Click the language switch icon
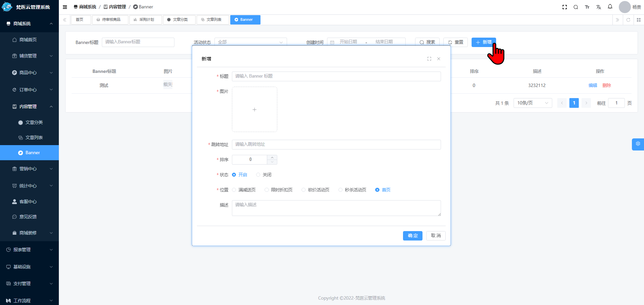Screen dimensions: 644x305 pyautogui.click(x=599, y=7)
